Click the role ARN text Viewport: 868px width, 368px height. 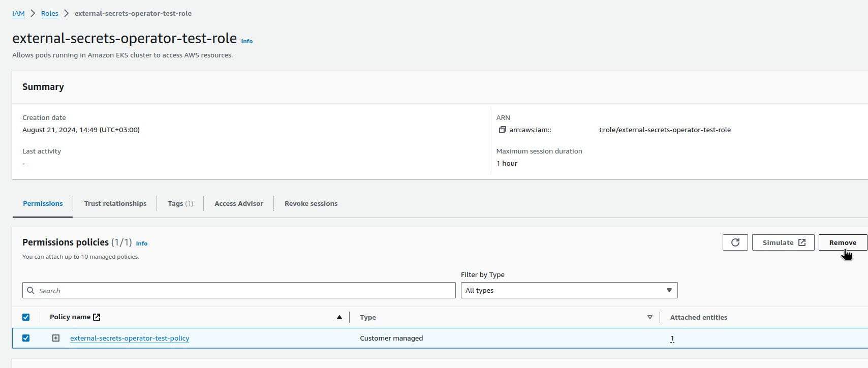pos(620,130)
